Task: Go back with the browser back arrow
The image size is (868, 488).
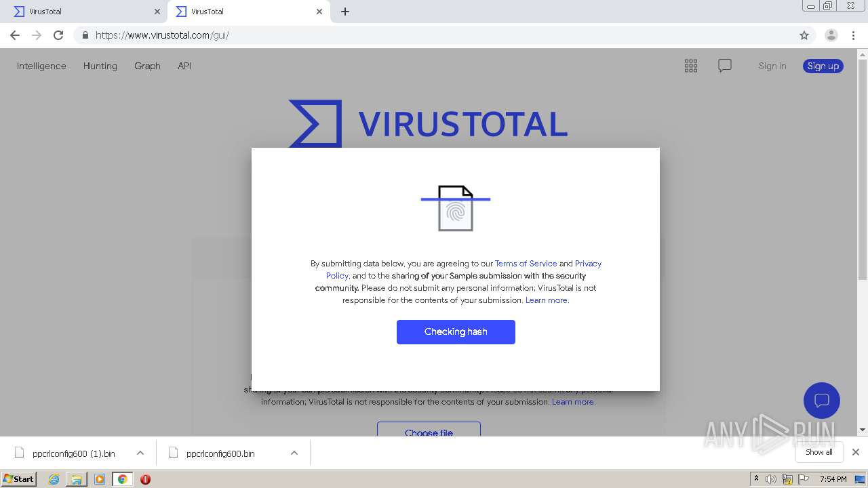Action: point(15,35)
